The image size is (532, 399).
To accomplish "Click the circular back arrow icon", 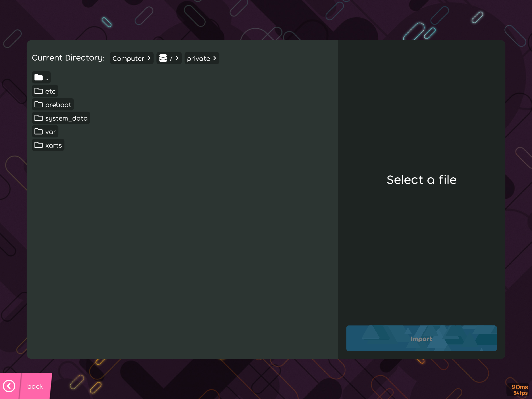I will pyautogui.click(x=9, y=386).
